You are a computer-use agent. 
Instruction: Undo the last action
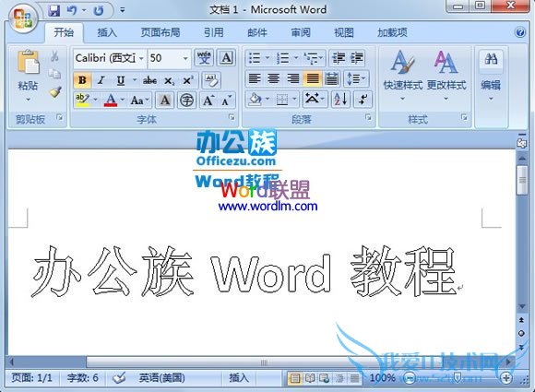pyautogui.click(x=72, y=10)
